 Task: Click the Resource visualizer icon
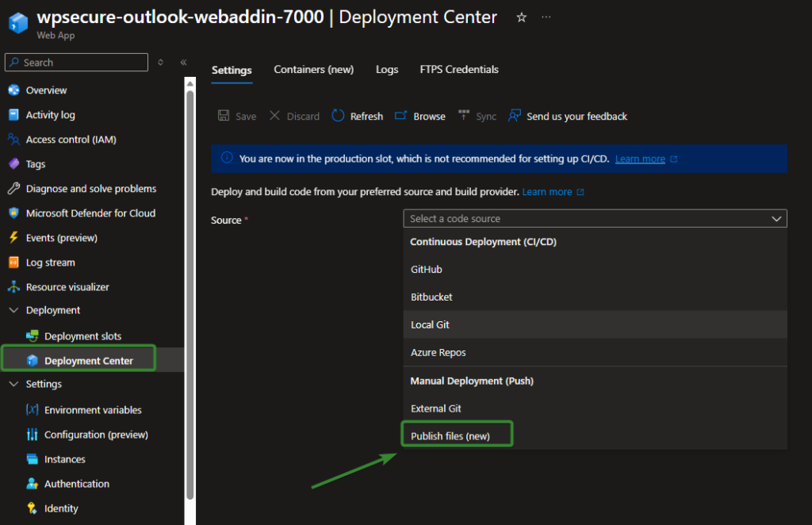(x=13, y=287)
